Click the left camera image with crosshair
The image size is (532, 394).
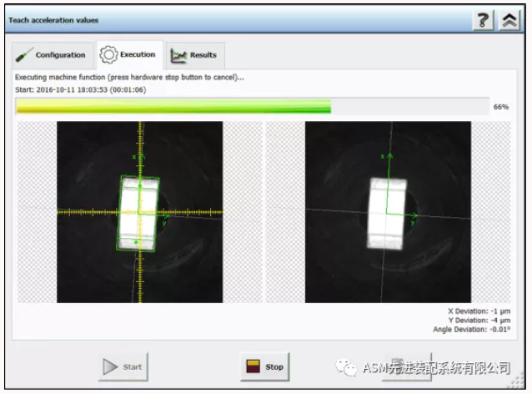pos(140,212)
